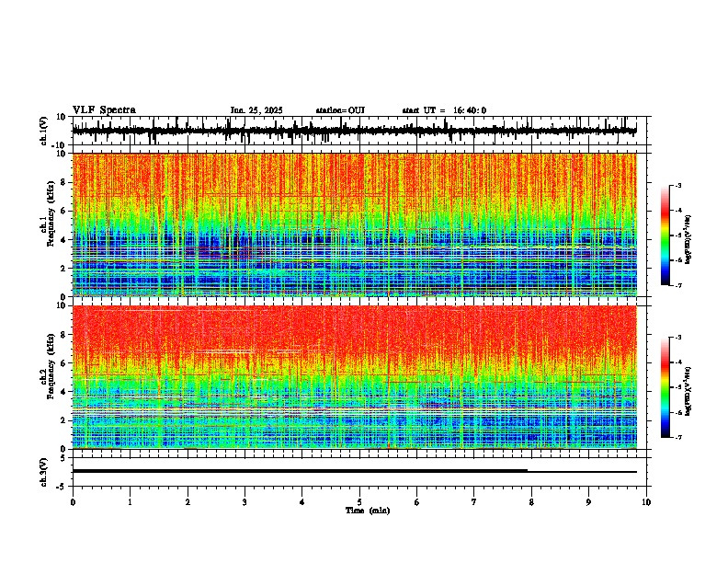Click the "VLF Spectra" plot title
The width and height of the screenshot is (728, 563).
pyautogui.click(x=104, y=110)
